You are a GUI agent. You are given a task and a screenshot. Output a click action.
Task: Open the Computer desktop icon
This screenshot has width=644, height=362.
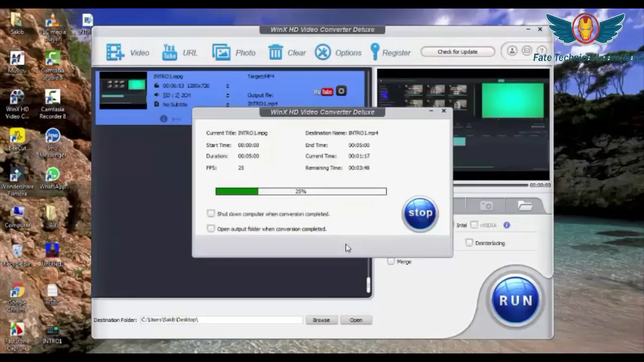tap(17, 217)
